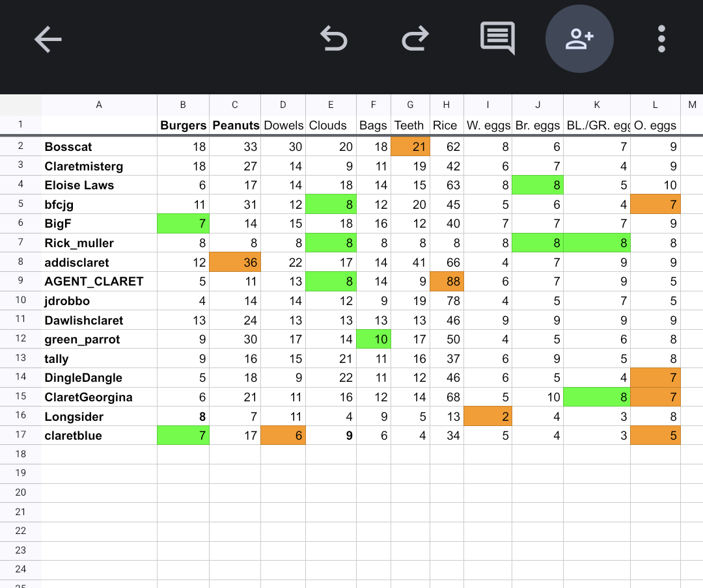This screenshot has width=703, height=588.
Task: Select row 17 header
Action: click(x=20, y=435)
